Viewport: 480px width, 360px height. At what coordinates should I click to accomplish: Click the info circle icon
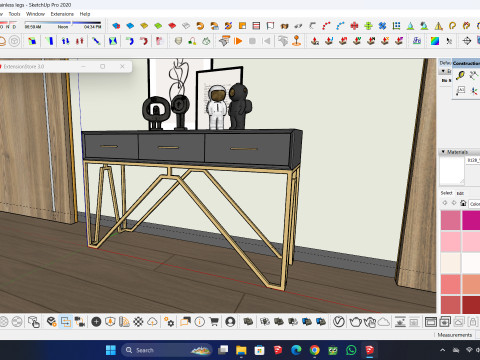(200, 322)
